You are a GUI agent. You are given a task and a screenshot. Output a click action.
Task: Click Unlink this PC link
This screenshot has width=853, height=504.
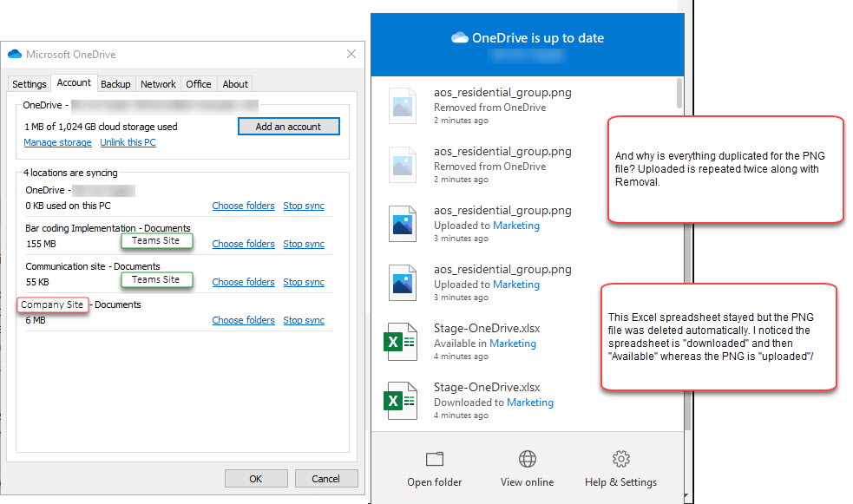128,142
